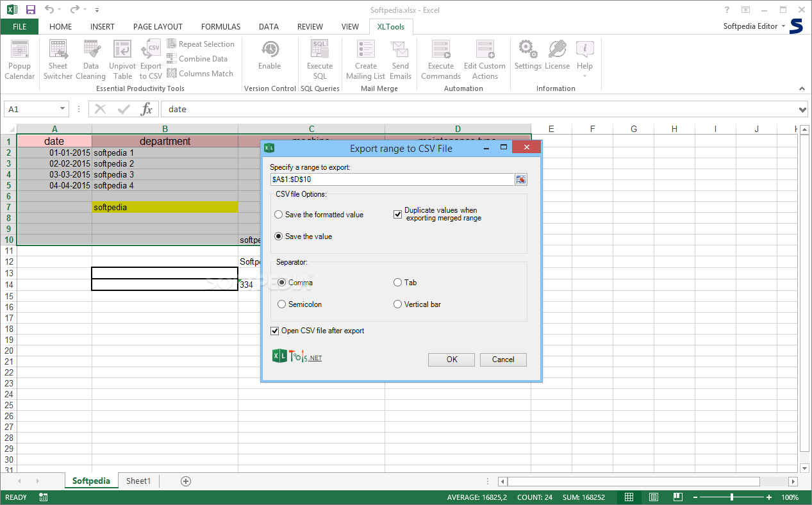This screenshot has width=812, height=505.
Task: Open XLTools Settings
Action: click(528, 56)
